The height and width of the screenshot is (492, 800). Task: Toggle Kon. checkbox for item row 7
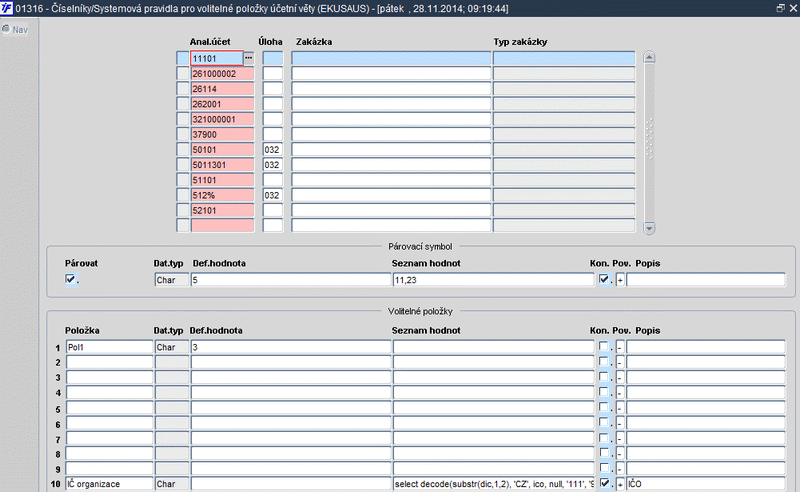coord(604,438)
